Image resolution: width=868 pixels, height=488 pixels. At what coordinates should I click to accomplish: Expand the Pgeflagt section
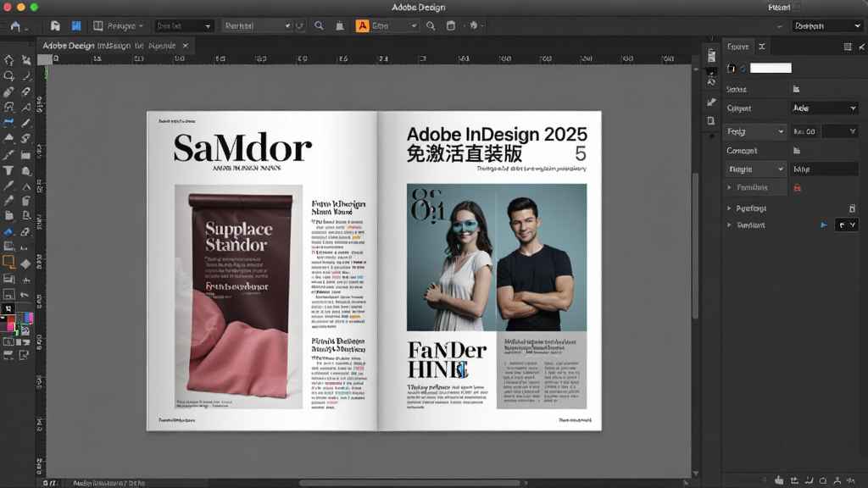(729, 208)
